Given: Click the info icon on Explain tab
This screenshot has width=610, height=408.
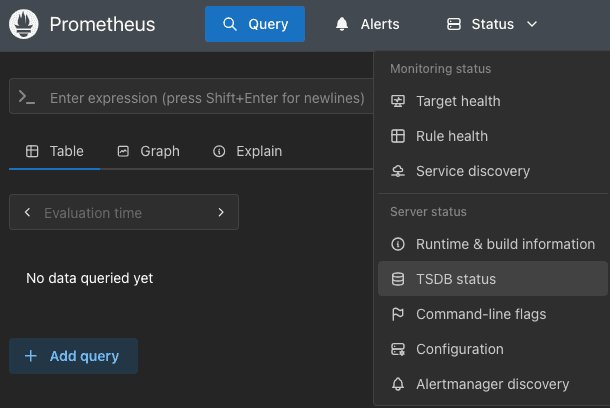Looking at the screenshot, I should [219, 151].
